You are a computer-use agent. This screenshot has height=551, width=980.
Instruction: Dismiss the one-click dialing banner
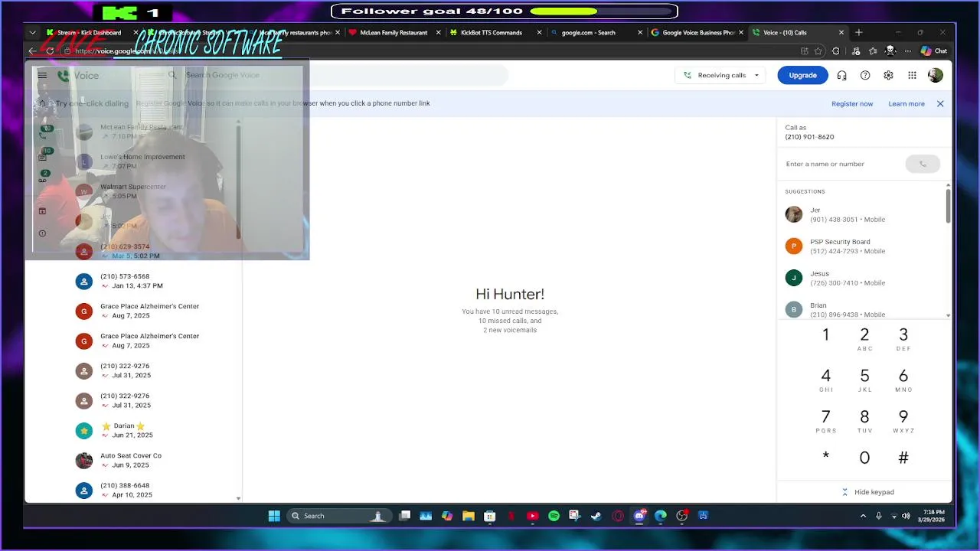click(x=940, y=103)
